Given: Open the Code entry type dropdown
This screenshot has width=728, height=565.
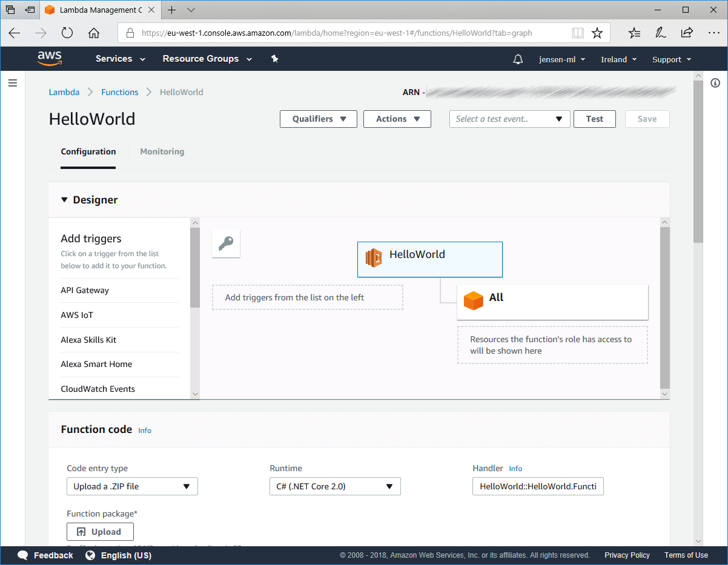Looking at the screenshot, I should point(132,486).
